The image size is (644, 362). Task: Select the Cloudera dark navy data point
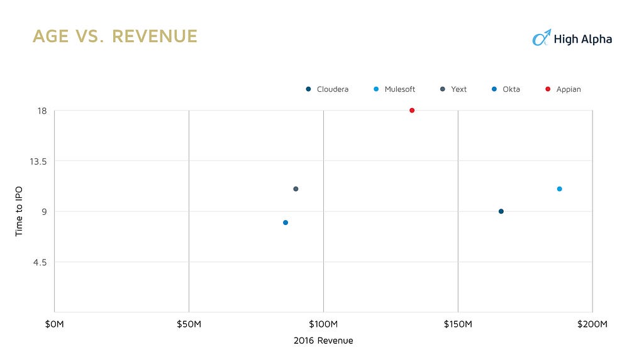pyautogui.click(x=501, y=211)
